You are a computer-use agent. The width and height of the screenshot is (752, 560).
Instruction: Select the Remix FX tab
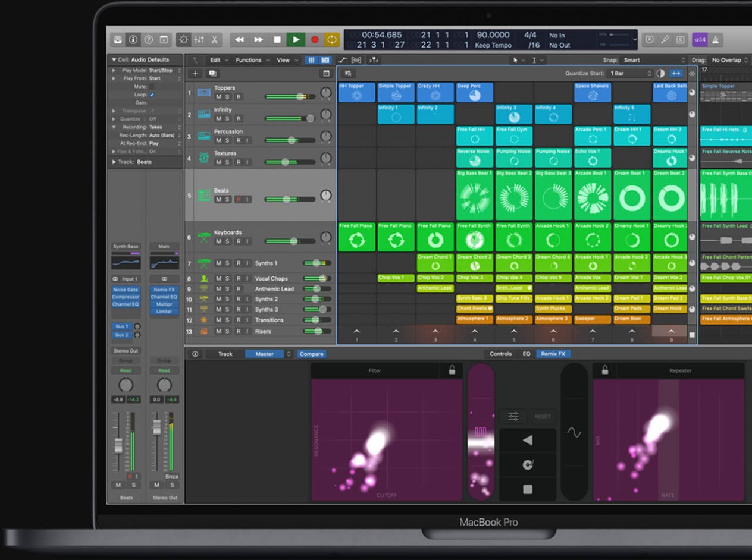553,354
